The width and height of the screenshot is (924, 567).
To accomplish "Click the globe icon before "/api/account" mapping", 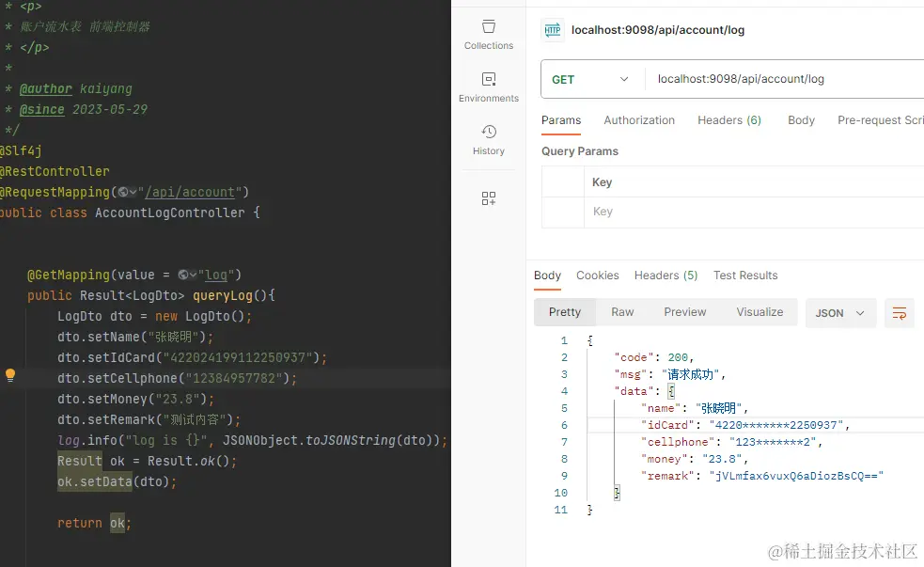I will (x=124, y=192).
